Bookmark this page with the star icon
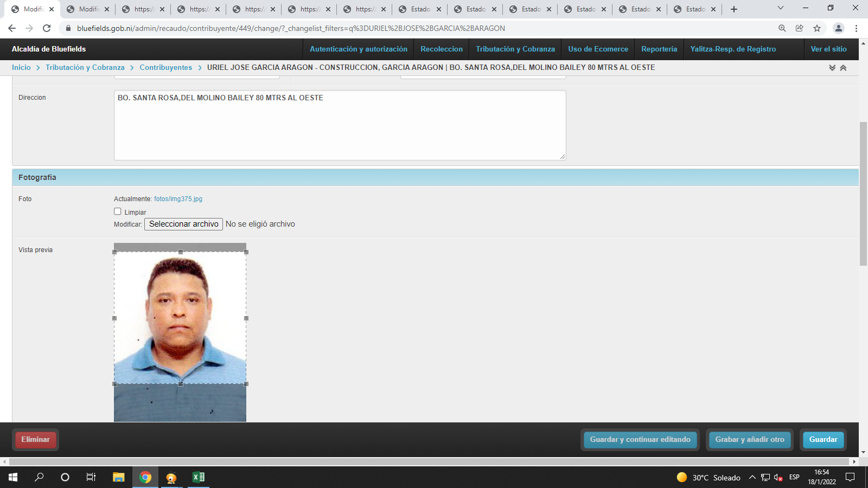The height and width of the screenshot is (488, 868). (817, 28)
